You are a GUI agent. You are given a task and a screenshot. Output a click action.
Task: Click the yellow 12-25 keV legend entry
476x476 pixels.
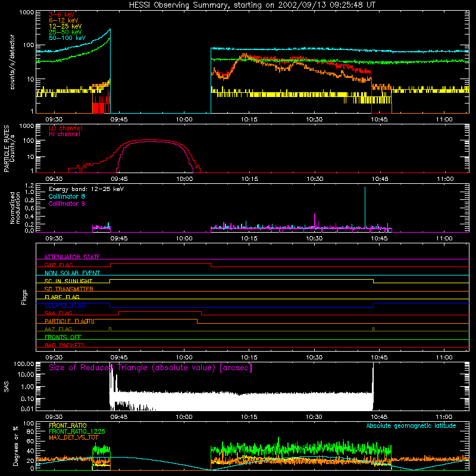(65, 26)
